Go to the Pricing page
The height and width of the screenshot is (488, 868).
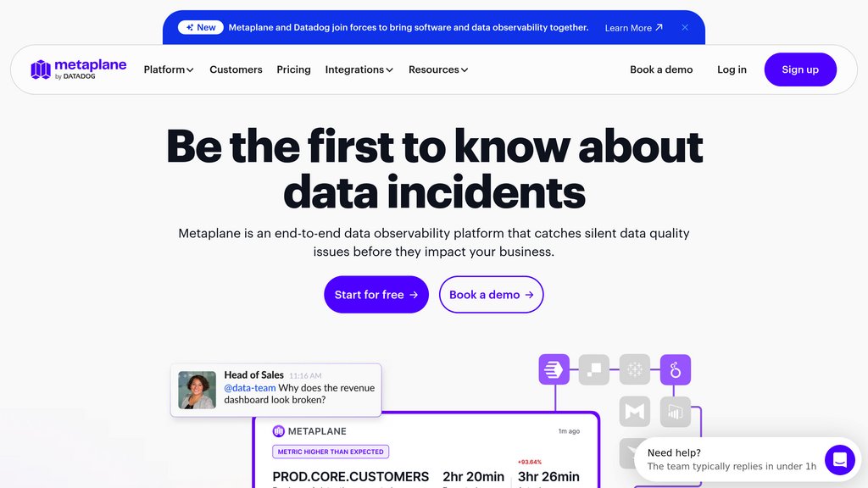point(293,69)
